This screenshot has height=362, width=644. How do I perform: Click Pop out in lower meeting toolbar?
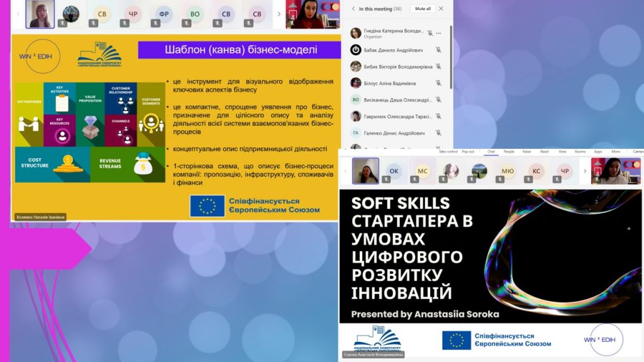coord(468,152)
